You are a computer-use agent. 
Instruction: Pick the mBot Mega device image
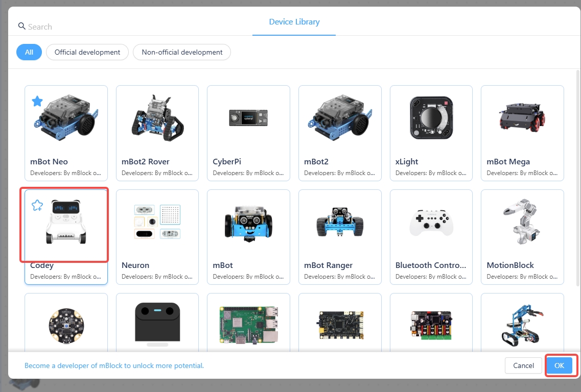click(x=522, y=117)
